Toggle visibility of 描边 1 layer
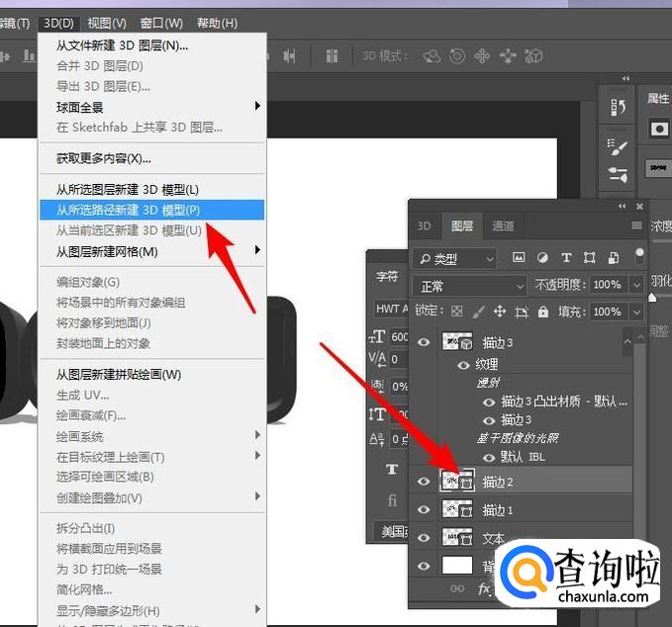This screenshot has width=672, height=627. [425, 509]
